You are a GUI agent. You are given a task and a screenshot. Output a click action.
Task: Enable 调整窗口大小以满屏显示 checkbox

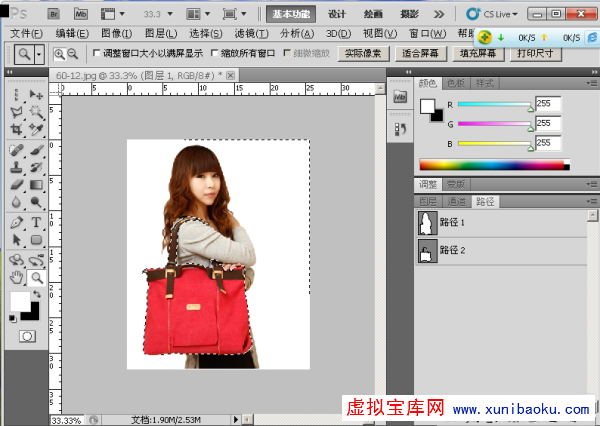click(96, 53)
